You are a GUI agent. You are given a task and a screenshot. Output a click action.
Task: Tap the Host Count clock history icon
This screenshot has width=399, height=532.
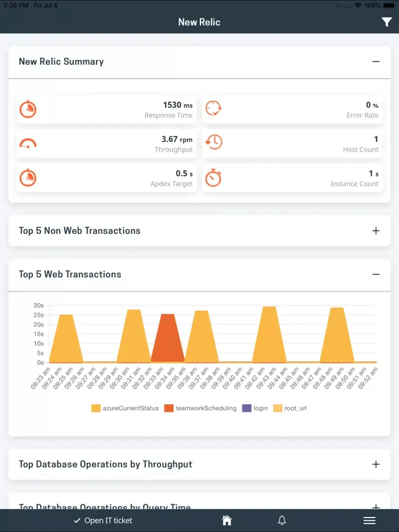point(213,142)
